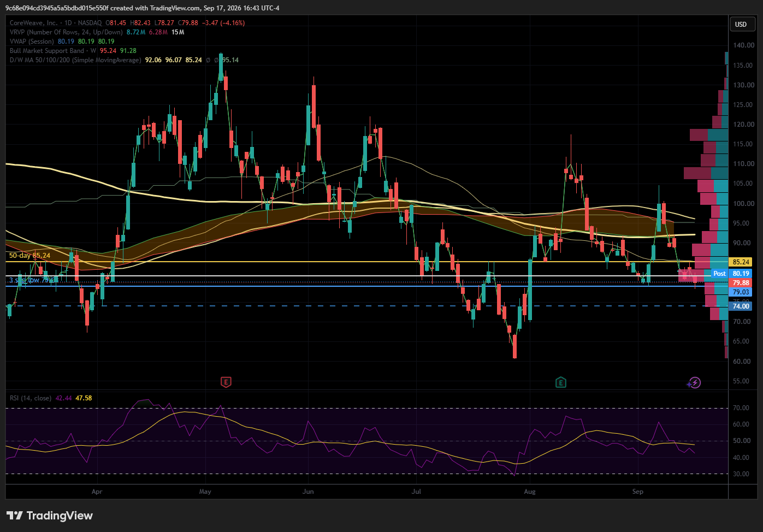The image size is (763, 532).
Task: Click the red 79.88 last price label
Action: click(741, 283)
